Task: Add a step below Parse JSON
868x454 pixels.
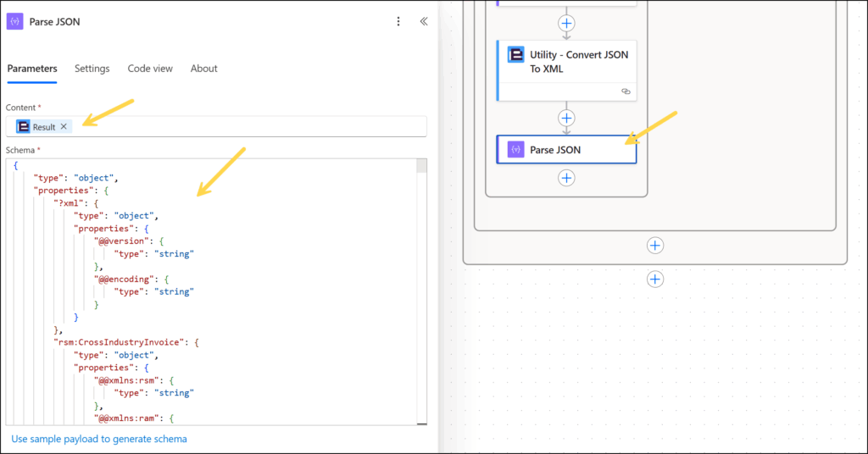Action: click(x=566, y=178)
